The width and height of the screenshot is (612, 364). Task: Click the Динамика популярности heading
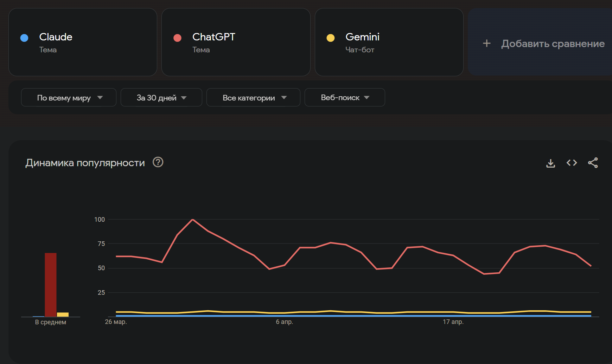click(x=85, y=163)
